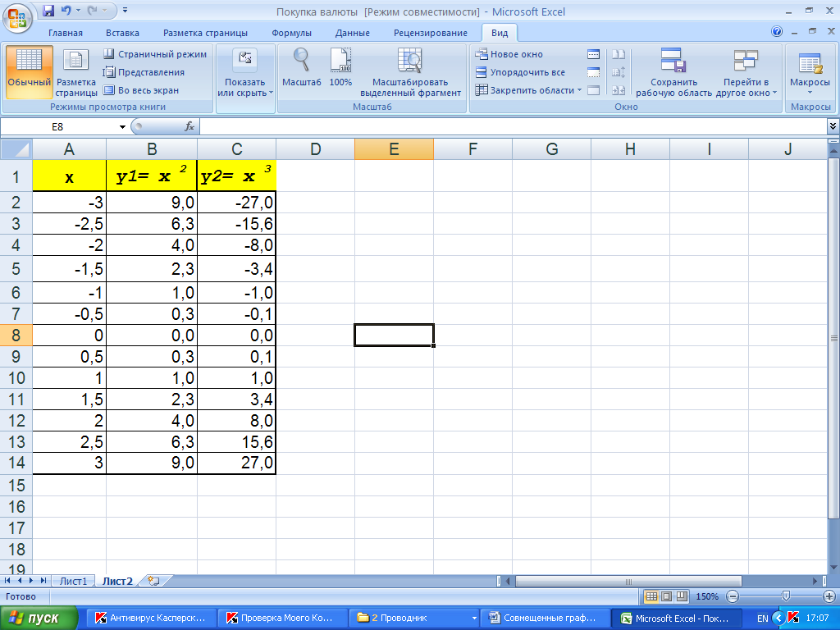Image resolution: width=840 pixels, height=630 pixels.
Task: Save workspace with Сохранить рабочую область
Action: tap(673, 72)
